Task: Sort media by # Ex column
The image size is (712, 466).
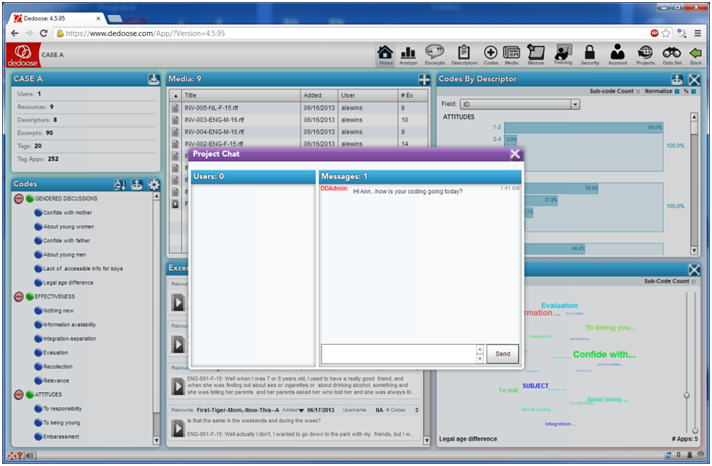Action: click(413, 96)
